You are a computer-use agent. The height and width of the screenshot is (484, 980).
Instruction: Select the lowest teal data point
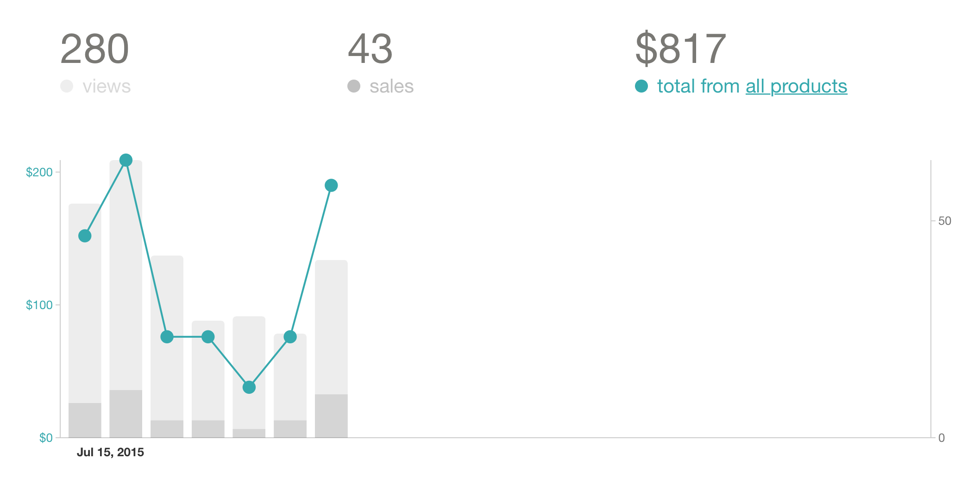(x=249, y=387)
